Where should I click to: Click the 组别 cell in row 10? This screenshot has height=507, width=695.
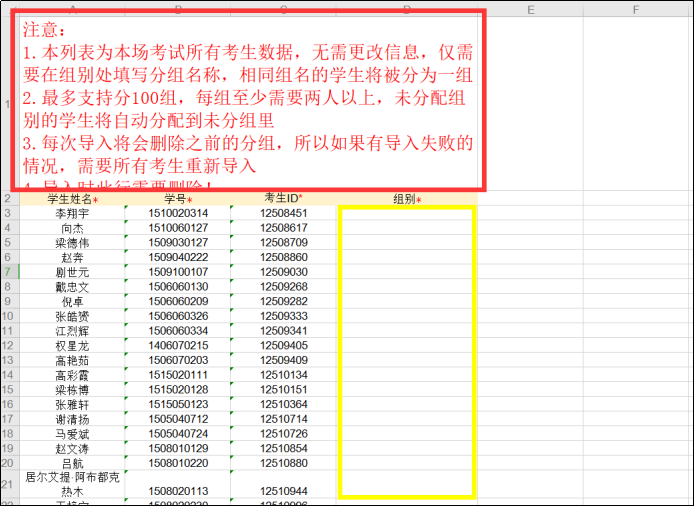pos(407,316)
